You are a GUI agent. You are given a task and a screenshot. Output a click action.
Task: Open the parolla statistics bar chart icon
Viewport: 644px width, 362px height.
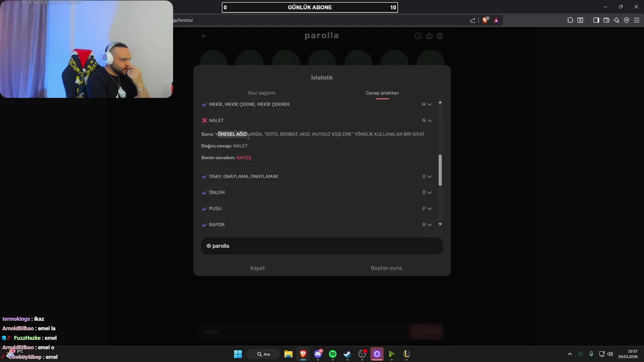pyautogui.click(x=429, y=36)
